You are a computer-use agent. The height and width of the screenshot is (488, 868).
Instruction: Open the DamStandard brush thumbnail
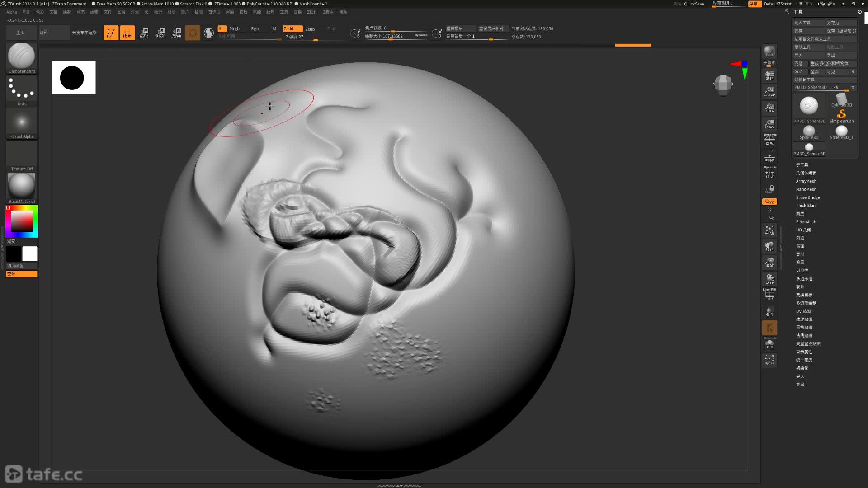[21, 56]
